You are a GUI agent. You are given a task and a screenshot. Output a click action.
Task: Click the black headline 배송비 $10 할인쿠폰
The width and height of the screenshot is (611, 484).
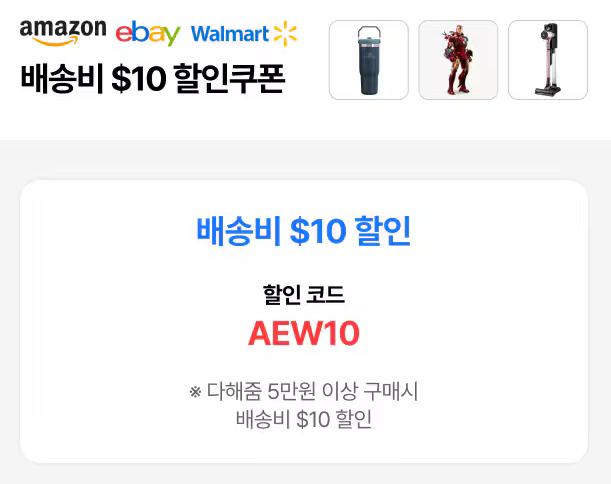click(x=152, y=81)
